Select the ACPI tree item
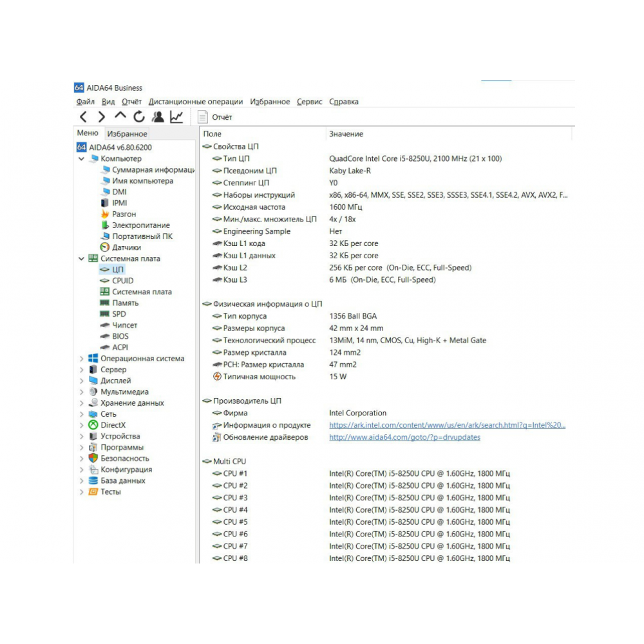644x644 pixels. pos(120,348)
